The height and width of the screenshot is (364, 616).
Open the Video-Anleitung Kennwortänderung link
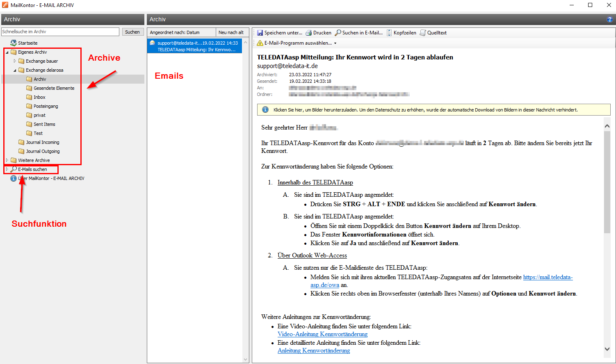pyautogui.click(x=322, y=334)
